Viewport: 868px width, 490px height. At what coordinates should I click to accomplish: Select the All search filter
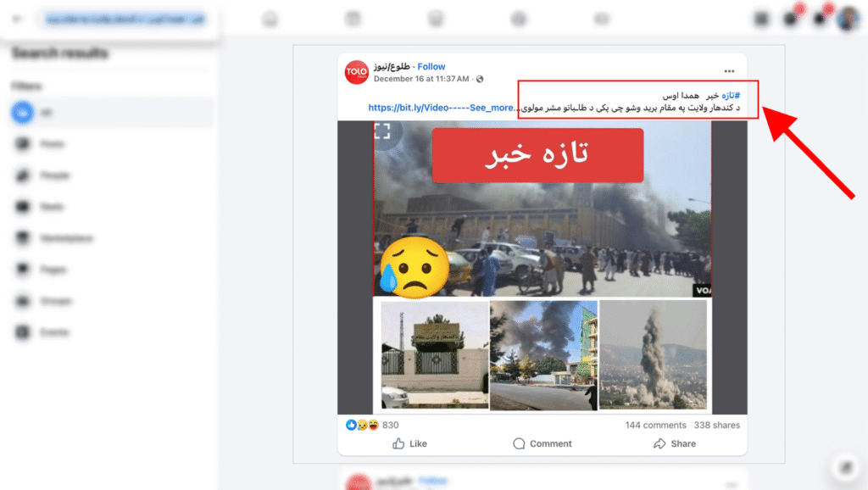point(112,113)
